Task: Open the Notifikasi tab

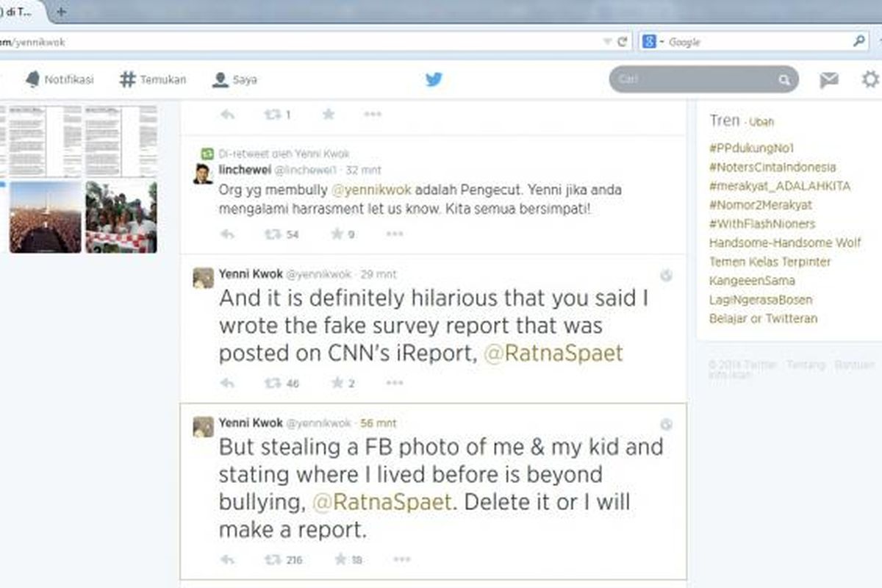Action: [x=60, y=79]
